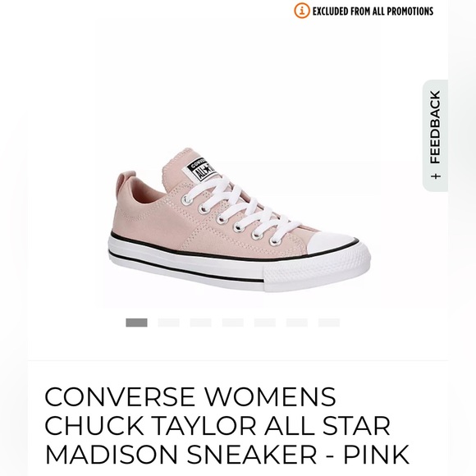Go to the second product image indicator
This screenshot has width=476, height=476.
tap(169, 323)
